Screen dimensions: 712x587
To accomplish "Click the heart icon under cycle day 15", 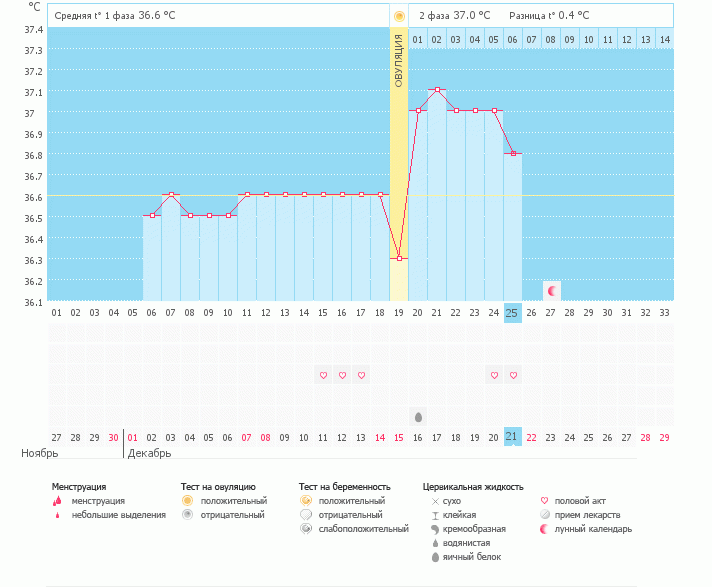I will pyautogui.click(x=323, y=375).
